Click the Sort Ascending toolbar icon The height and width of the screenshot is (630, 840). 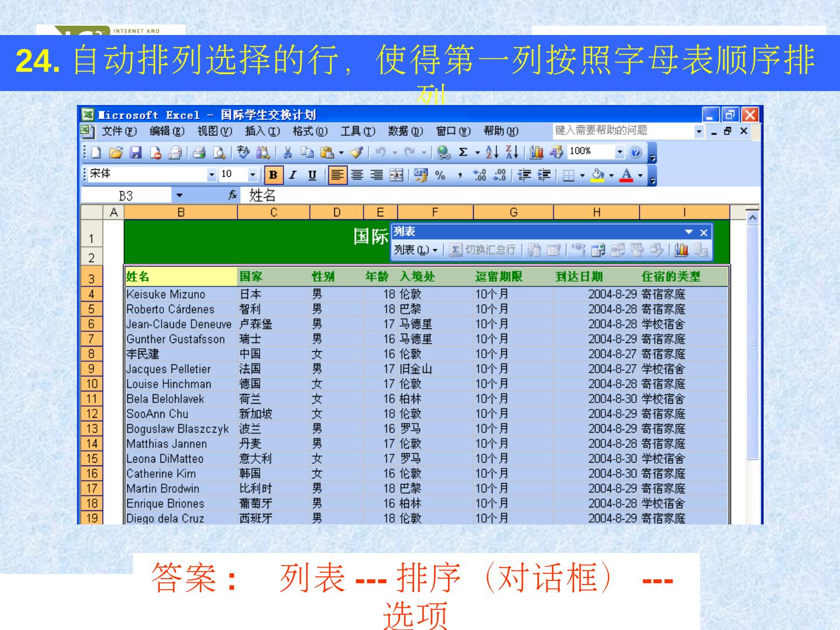[494, 153]
